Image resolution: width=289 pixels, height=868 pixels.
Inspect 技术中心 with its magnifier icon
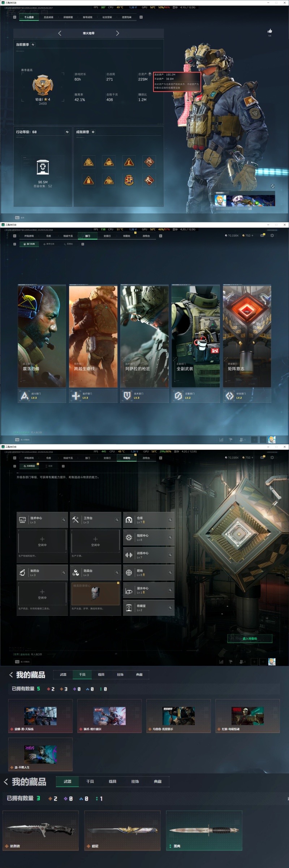point(64,520)
